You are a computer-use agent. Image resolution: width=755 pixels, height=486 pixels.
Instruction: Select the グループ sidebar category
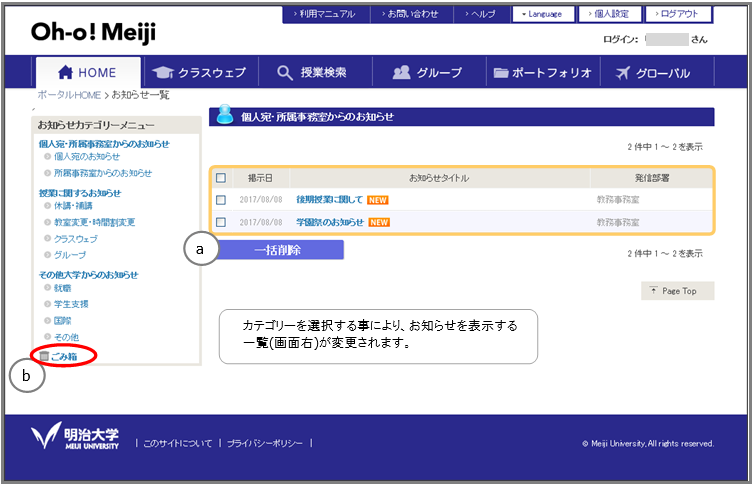coord(70,255)
